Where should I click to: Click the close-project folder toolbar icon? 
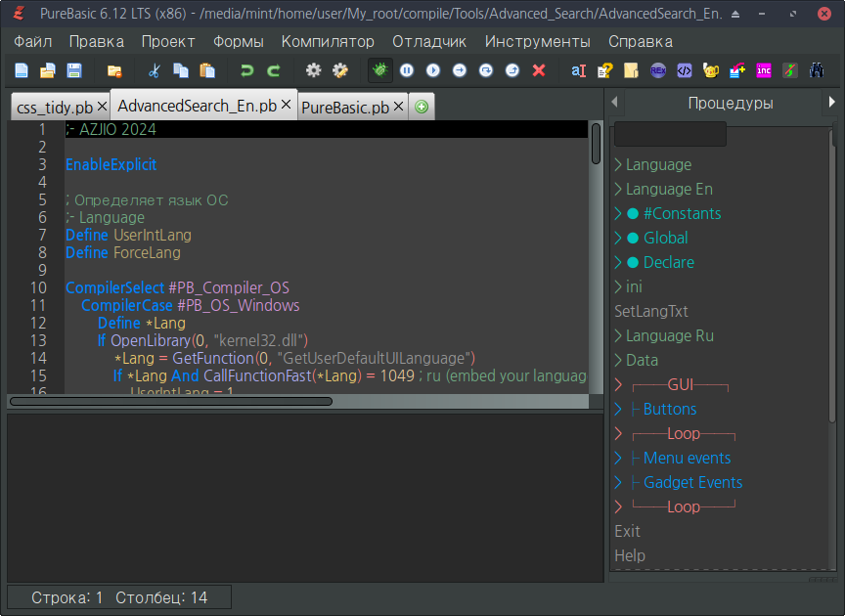pos(114,70)
